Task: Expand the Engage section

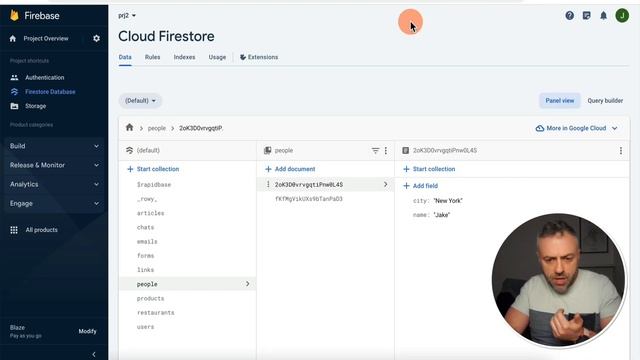Action: pos(54,204)
